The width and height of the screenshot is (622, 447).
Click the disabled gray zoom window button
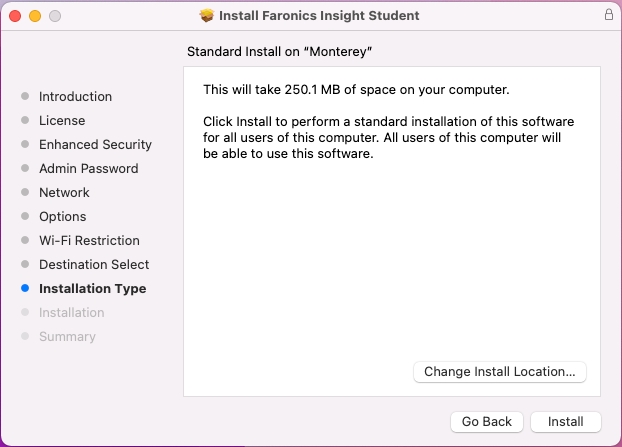[55, 17]
